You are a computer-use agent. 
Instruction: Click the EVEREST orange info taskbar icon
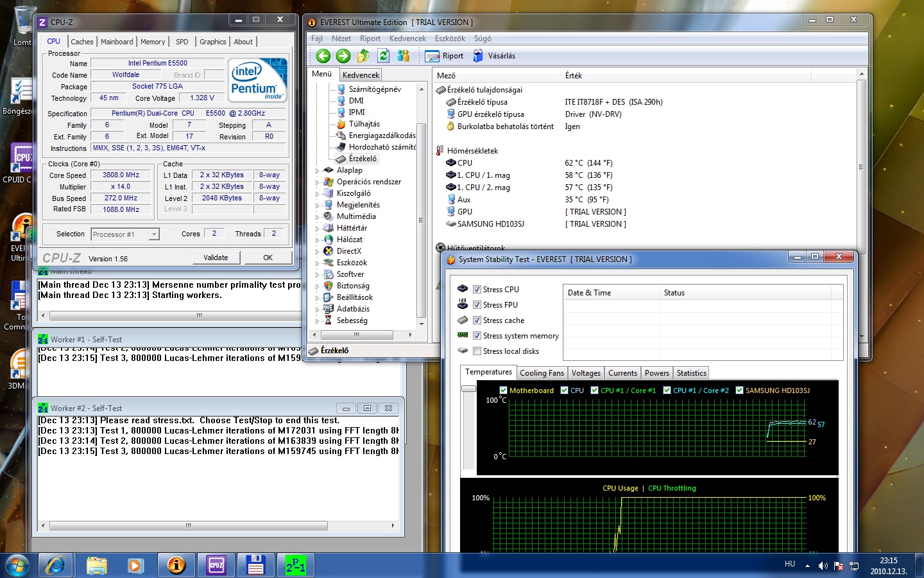tap(176, 565)
